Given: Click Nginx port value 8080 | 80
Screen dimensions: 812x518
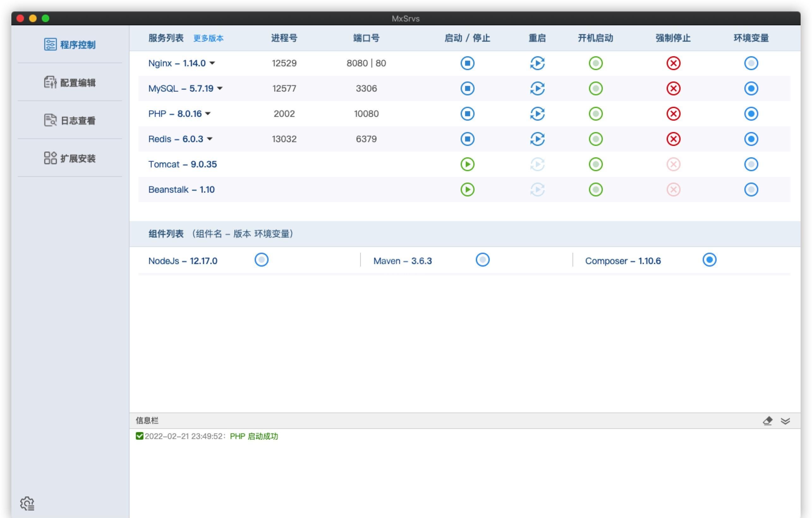Looking at the screenshot, I should click(x=366, y=63).
